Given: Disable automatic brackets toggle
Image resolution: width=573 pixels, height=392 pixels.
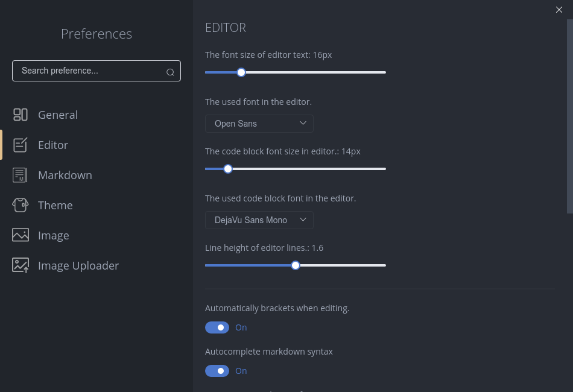Looking at the screenshot, I should (217, 327).
